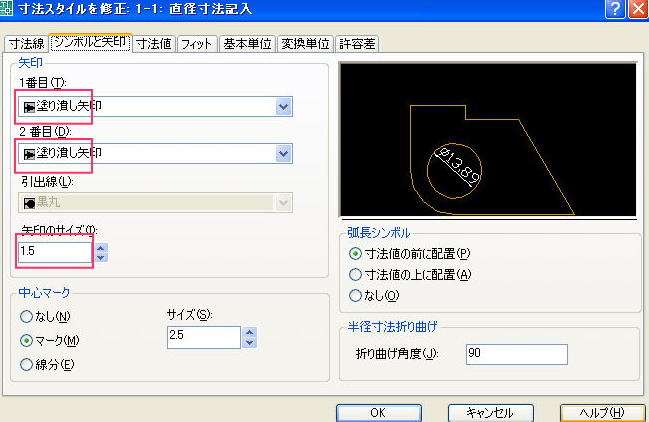Confirm with the OK button
This screenshot has height=422, width=649.
pos(379,412)
